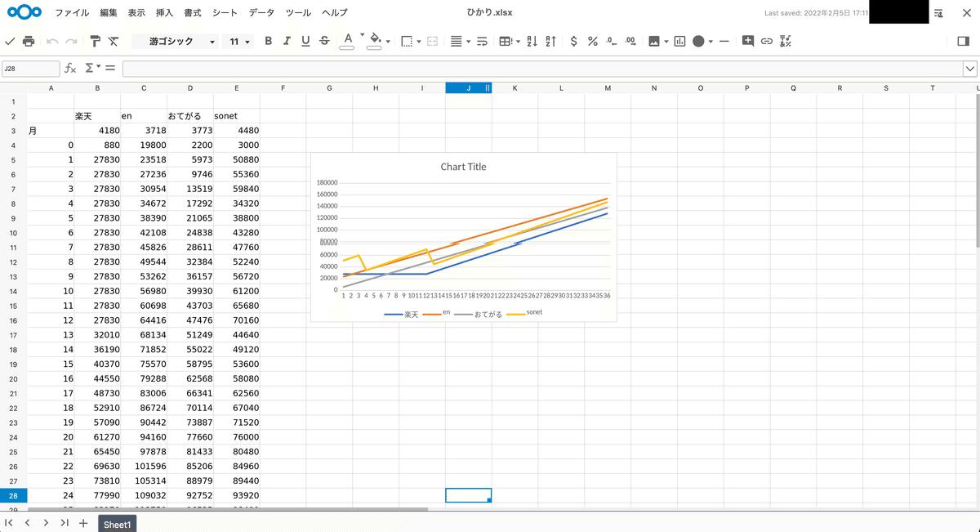
Task: Select the Chart Title chart
Action: tap(464, 237)
